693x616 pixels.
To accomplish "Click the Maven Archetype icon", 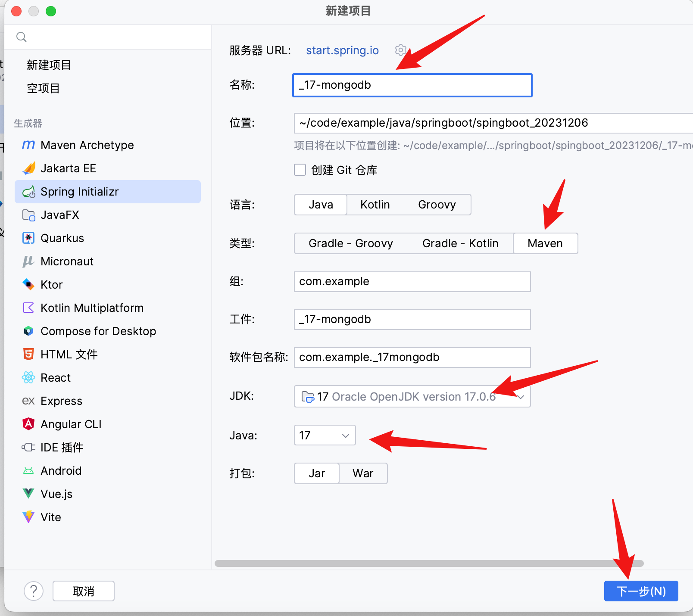I will point(28,145).
